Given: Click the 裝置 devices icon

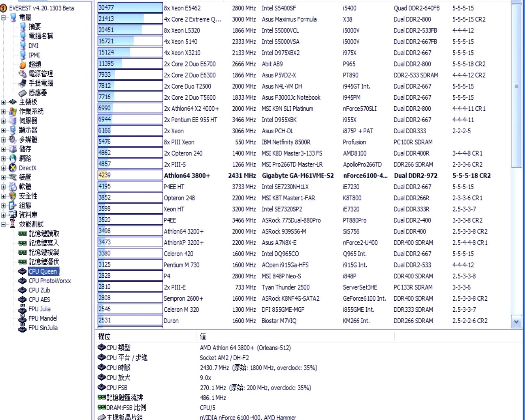Looking at the screenshot, I should 13,177.
